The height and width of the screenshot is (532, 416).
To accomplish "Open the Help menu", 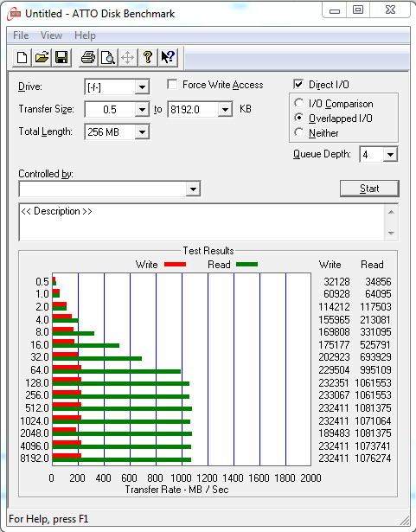I will coord(85,35).
